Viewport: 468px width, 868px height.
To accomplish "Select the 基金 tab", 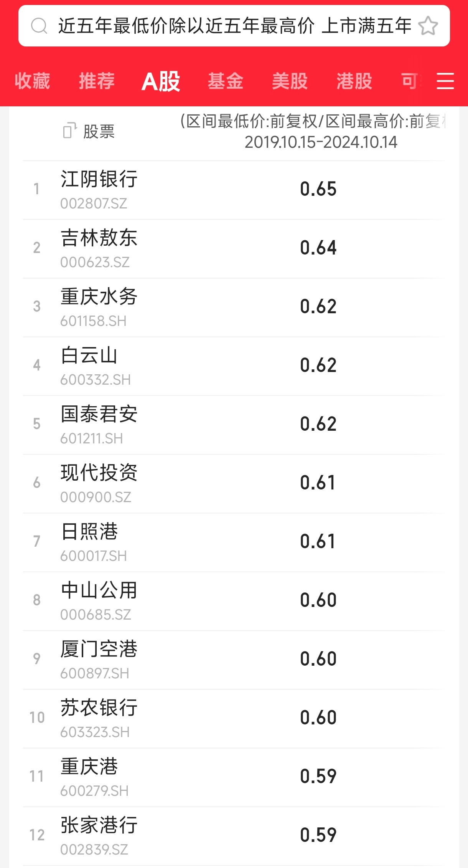I will [x=226, y=81].
